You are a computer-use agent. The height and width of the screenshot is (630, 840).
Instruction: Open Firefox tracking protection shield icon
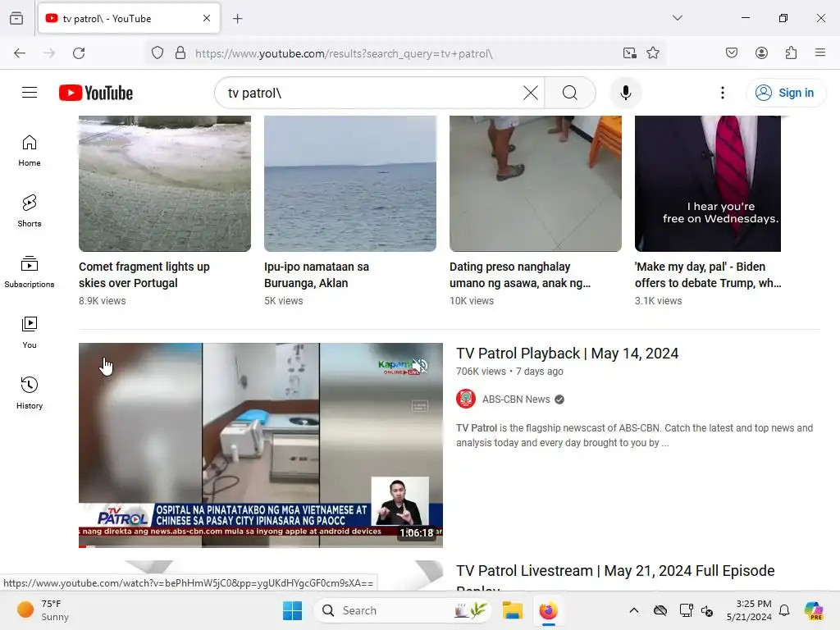(157, 53)
